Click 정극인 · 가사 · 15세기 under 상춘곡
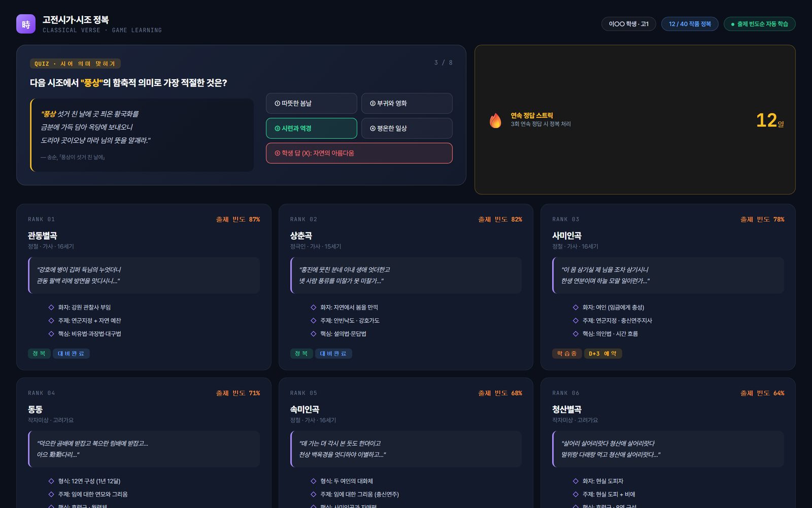 316,246
